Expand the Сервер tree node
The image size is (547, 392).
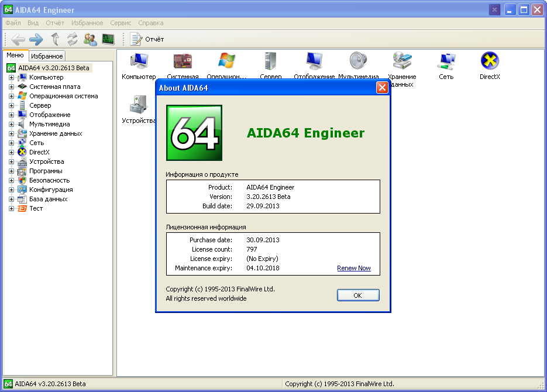click(x=12, y=106)
